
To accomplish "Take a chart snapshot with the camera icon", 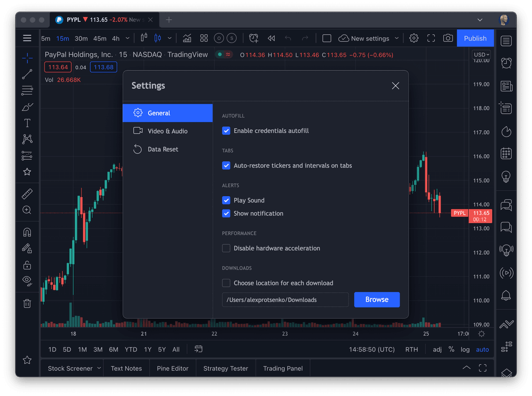I will click(448, 38).
